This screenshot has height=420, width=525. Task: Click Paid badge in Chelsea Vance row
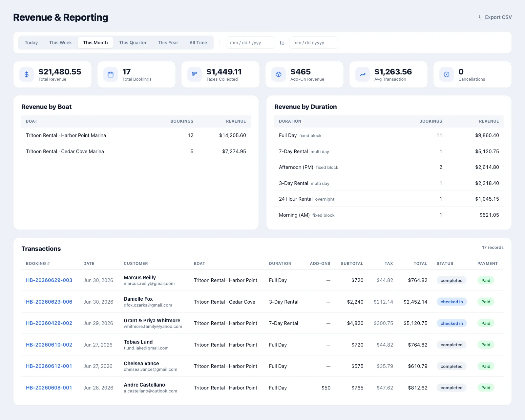(x=486, y=366)
